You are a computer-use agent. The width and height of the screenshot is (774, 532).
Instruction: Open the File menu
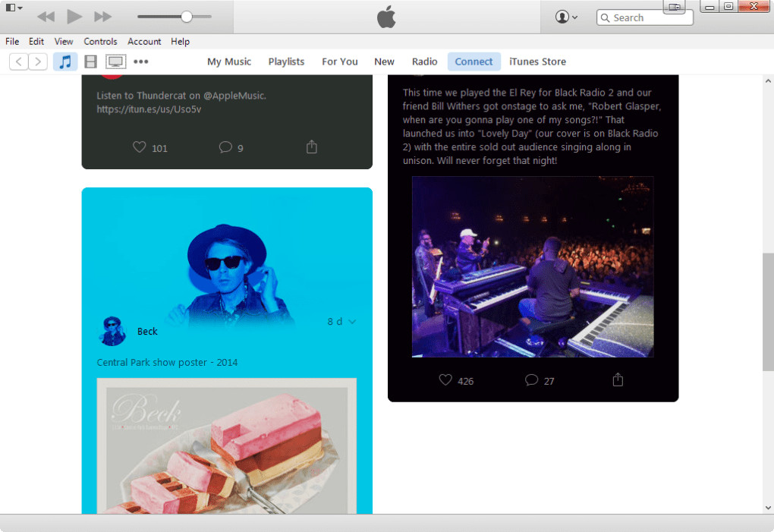12,42
